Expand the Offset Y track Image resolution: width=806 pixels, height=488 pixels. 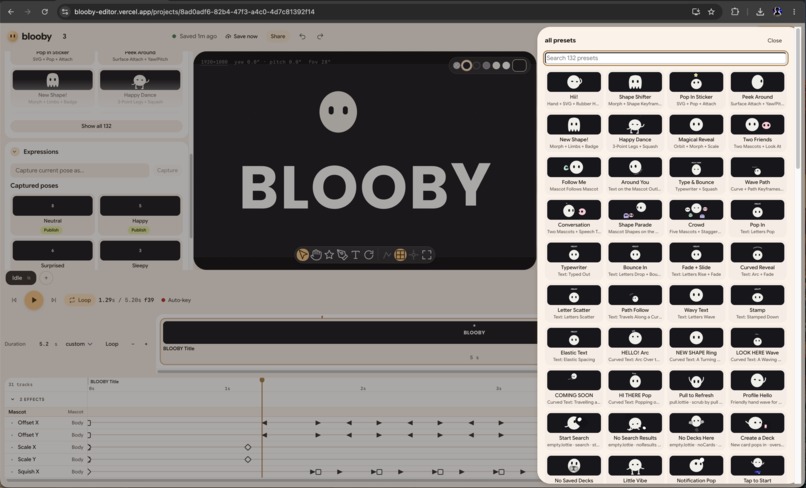click(x=12, y=435)
